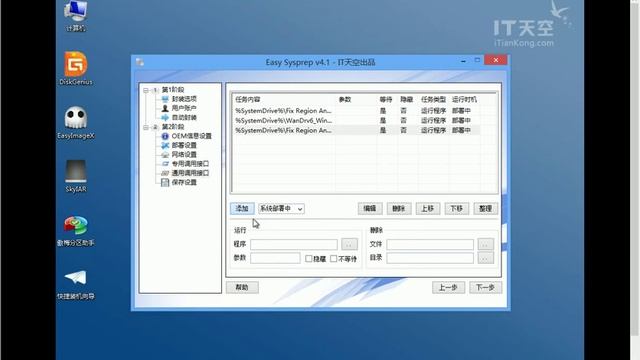Screen dimensions: 640x360
Task: Browse for the 目录 to delete
Action: (x=486, y=258)
